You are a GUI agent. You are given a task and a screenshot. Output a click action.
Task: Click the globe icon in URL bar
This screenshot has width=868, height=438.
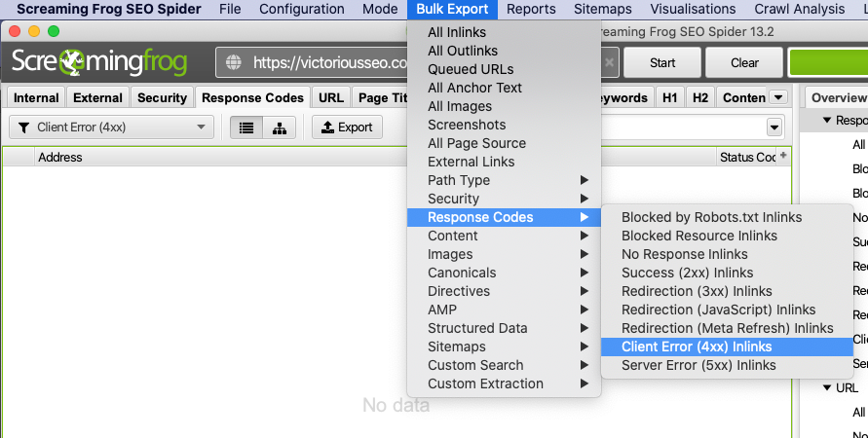[x=234, y=63]
